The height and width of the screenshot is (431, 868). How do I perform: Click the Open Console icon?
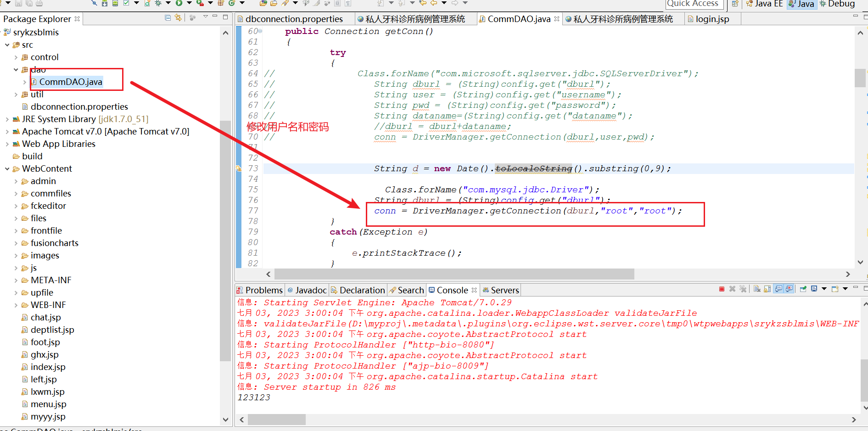coord(835,289)
